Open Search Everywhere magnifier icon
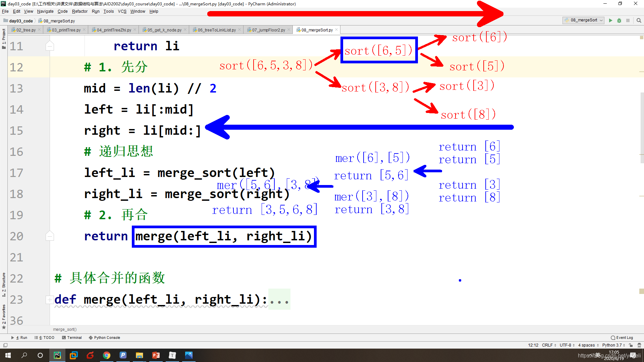The image size is (644, 362). click(x=639, y=20)
